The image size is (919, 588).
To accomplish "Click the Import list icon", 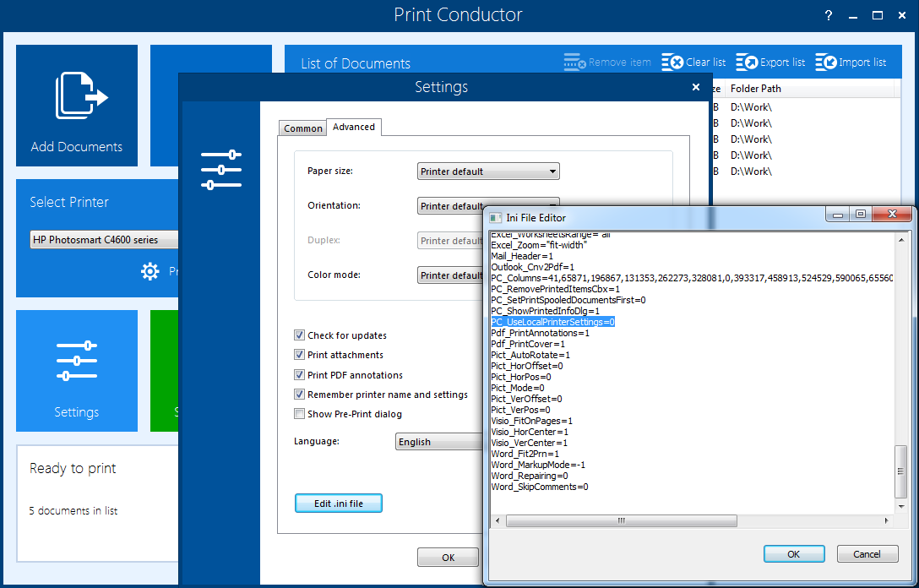I will (x=825, y=63).
